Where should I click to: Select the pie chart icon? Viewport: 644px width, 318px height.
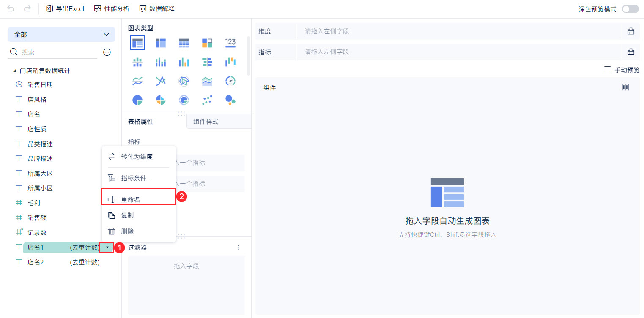tap(137, 100)
